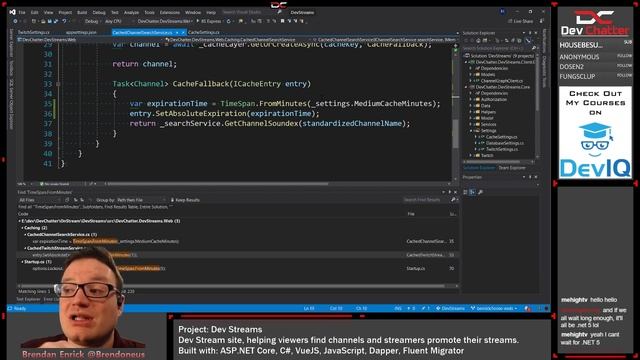Viewport: 640px width, 360px height.
Task: Select DatabaseSettings.cs in Solution Explorer
Action: [x=505, y=143]
